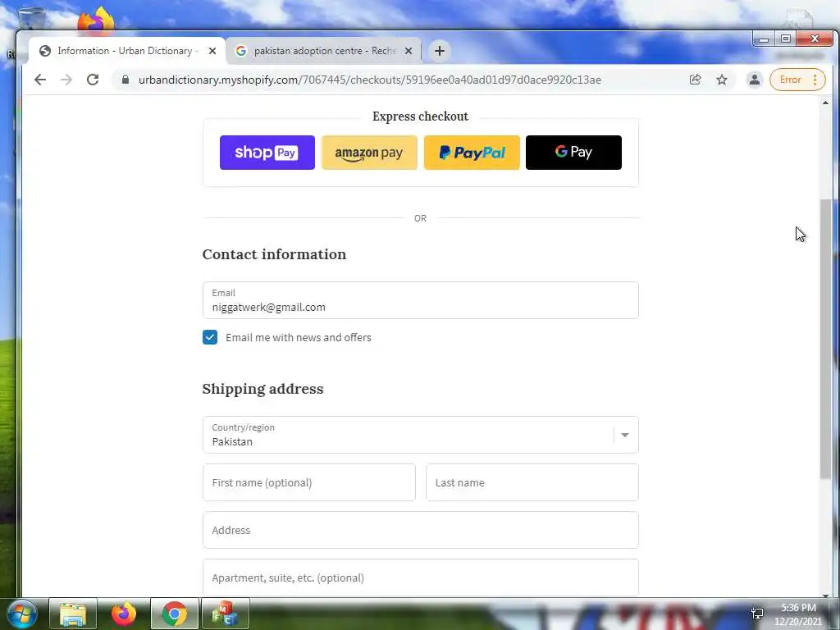Viewport: 840px width, 630px height.
Task: Click the network tray icon
Action: pos(757,614)
